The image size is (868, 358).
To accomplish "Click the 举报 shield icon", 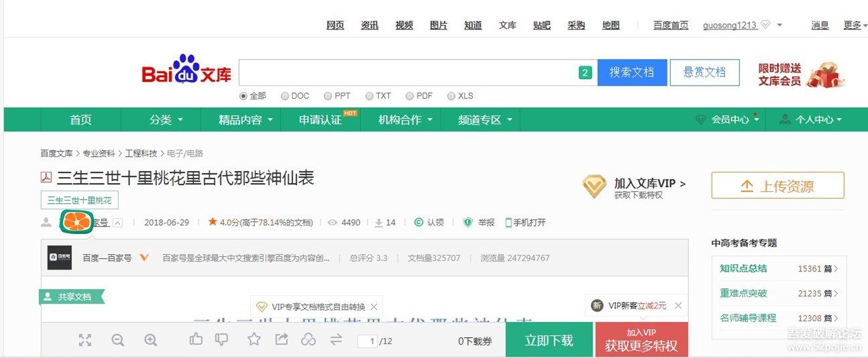I will pos(468,223).
